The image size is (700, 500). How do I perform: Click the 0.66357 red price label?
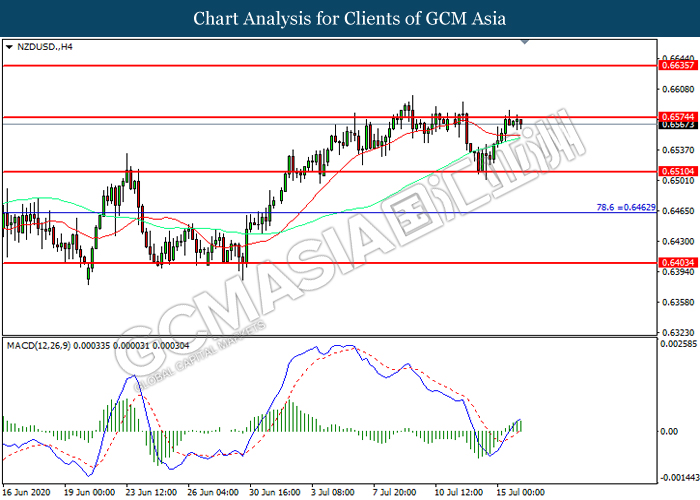pos(678,66)
